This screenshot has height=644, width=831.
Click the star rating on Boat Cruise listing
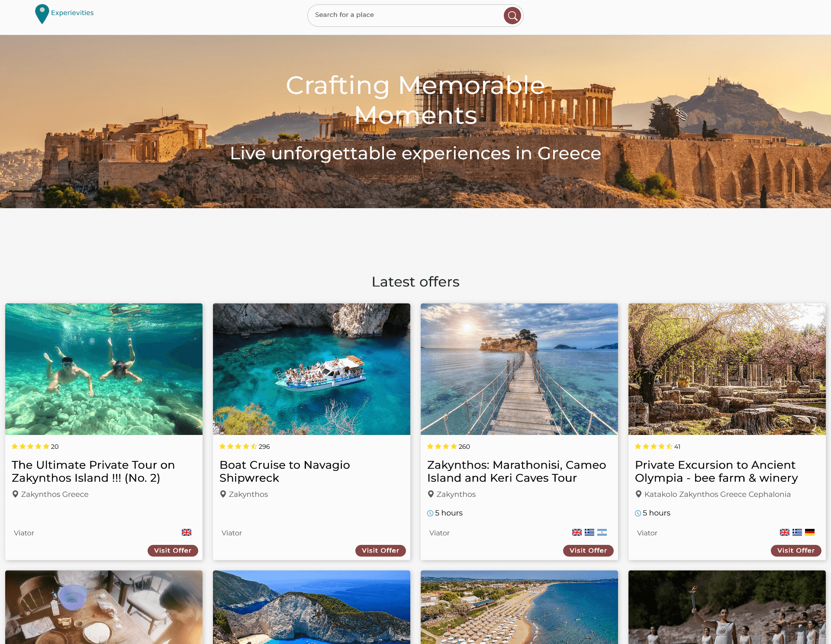click(x=238, y=446)
